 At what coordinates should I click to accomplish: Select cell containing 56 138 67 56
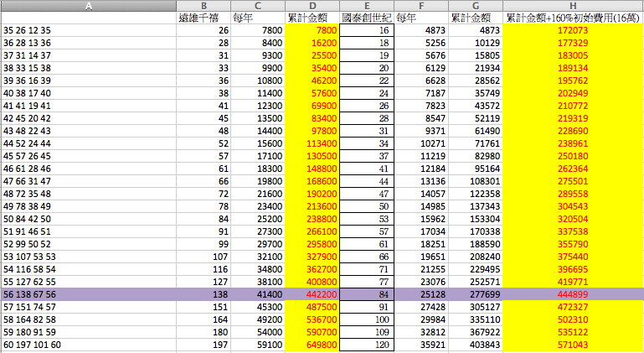click(x=88, y=294)
